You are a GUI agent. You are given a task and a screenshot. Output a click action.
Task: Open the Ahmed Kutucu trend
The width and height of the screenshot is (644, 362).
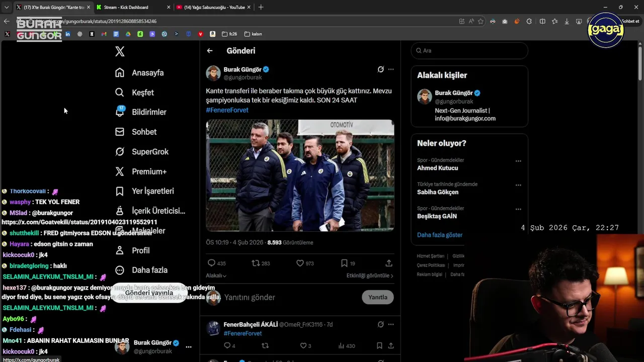tap(438, 168)
